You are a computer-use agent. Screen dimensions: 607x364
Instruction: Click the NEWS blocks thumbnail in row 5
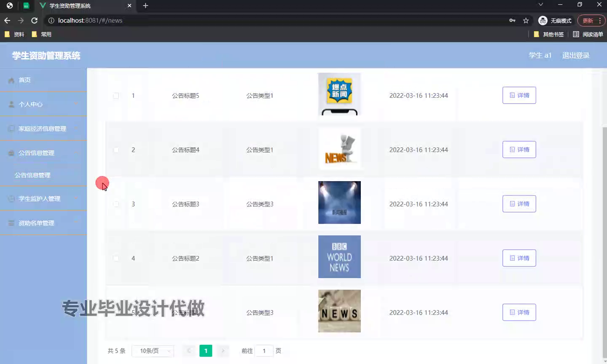pyautogui.click(x=339, y=311)
